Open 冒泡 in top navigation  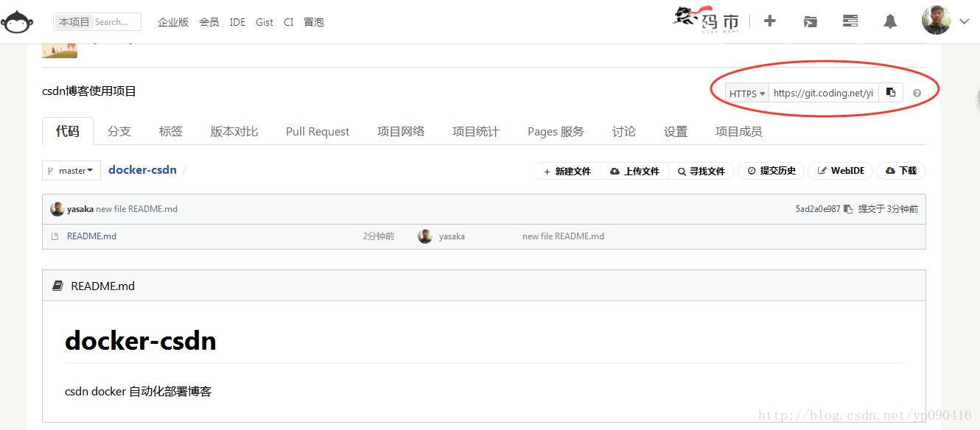pos(314,22)
